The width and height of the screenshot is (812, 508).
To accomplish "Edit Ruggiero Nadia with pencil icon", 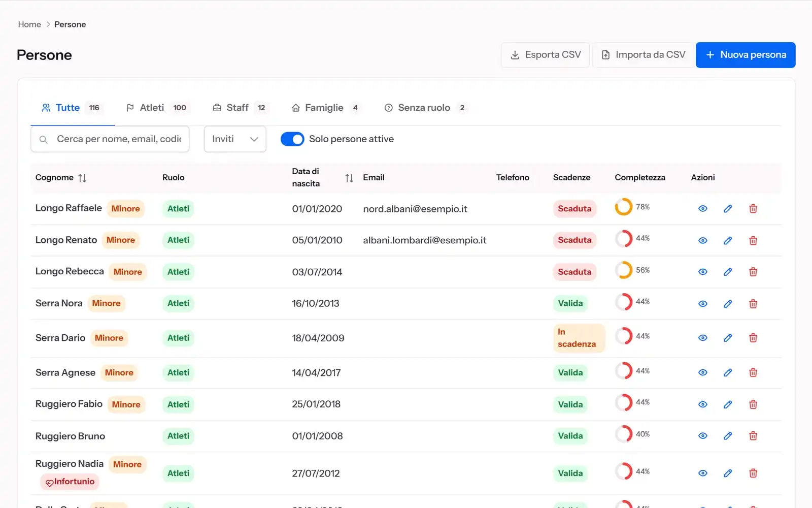I will [x=728, y=473].
